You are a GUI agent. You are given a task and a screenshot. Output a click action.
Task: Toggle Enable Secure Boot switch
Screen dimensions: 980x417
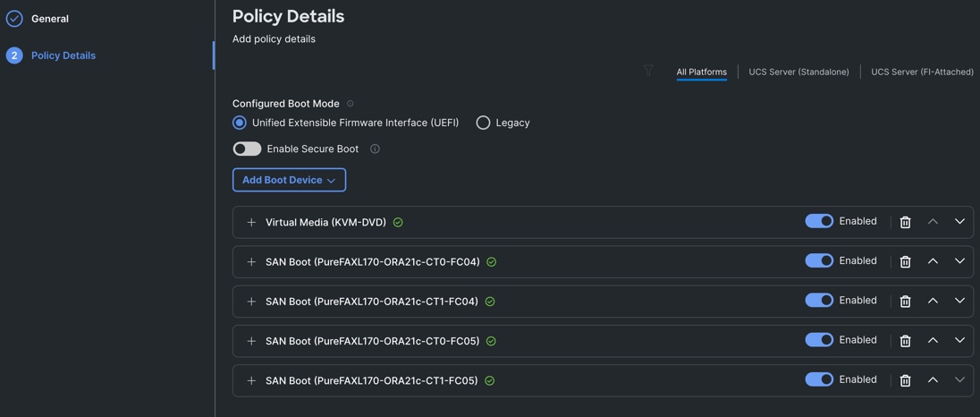pyautogui.click(x=247, y=149)
